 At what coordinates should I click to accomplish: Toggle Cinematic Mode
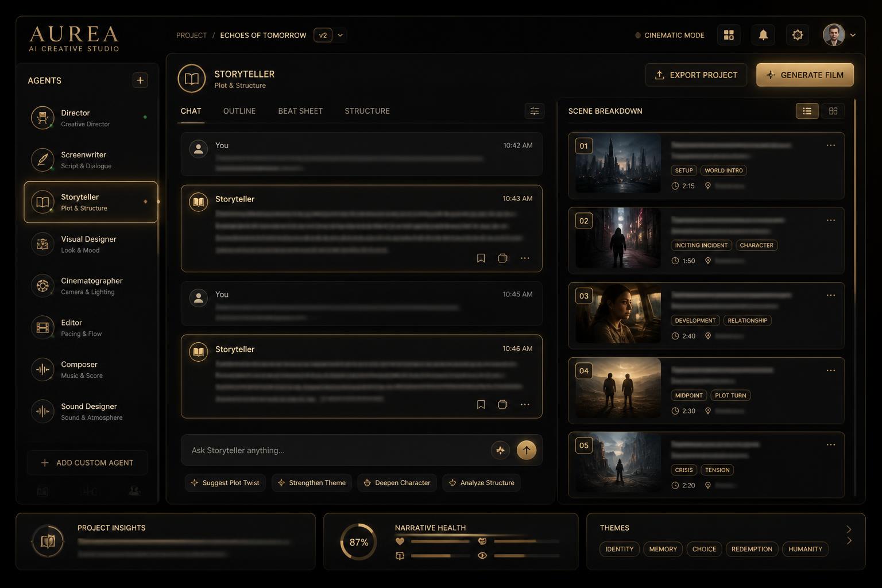670,35
